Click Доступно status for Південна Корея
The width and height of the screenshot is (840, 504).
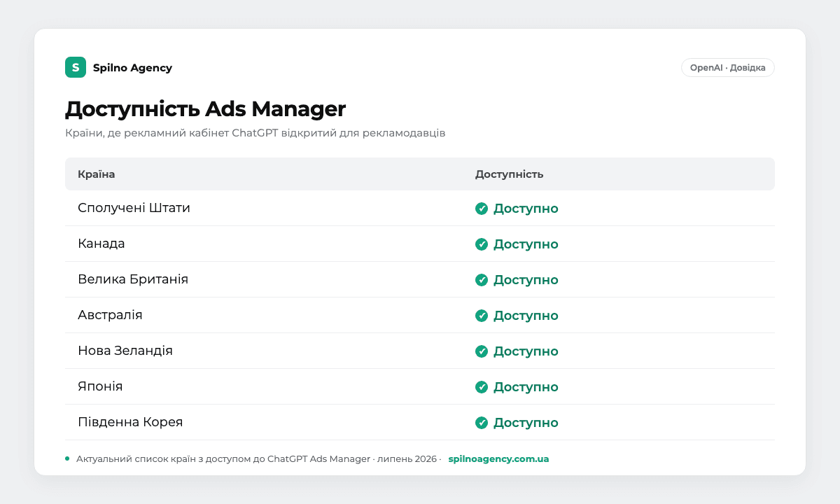(526, 423)
